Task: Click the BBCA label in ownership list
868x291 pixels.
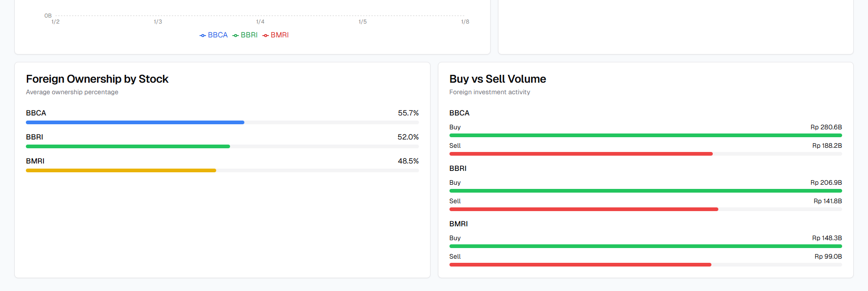Action: (x=36, y=113)
